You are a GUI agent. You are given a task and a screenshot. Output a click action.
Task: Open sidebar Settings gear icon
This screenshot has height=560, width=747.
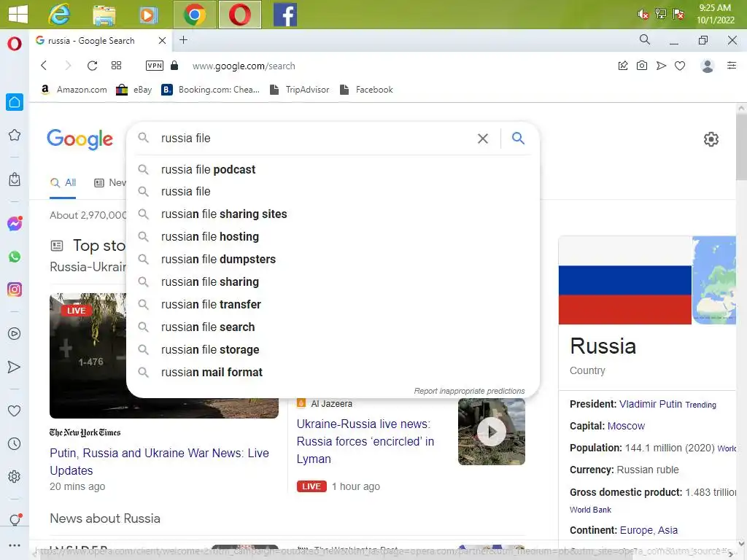click(x=15, y=477)
